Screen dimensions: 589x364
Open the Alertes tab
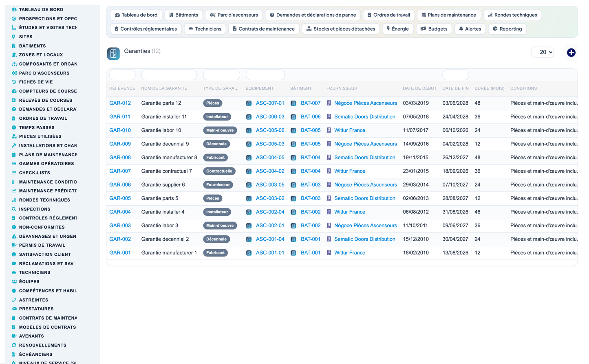(470, 29)
